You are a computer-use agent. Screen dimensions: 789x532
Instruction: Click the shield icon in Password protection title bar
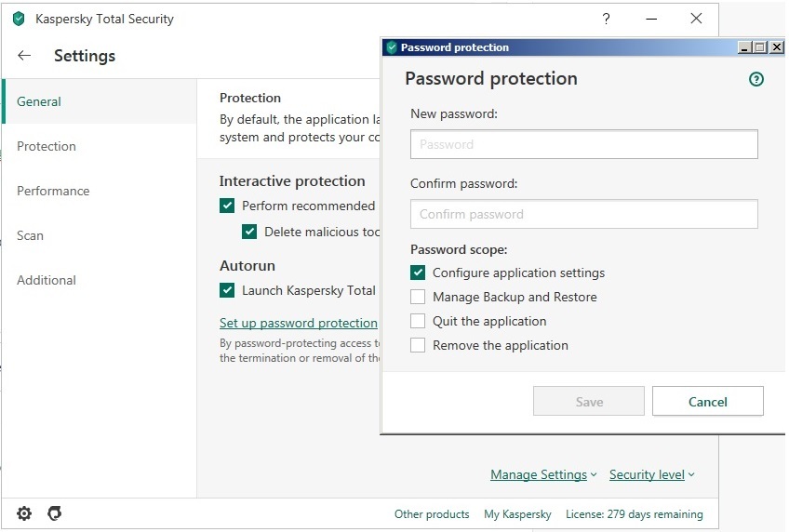click(x=392, y=47)
